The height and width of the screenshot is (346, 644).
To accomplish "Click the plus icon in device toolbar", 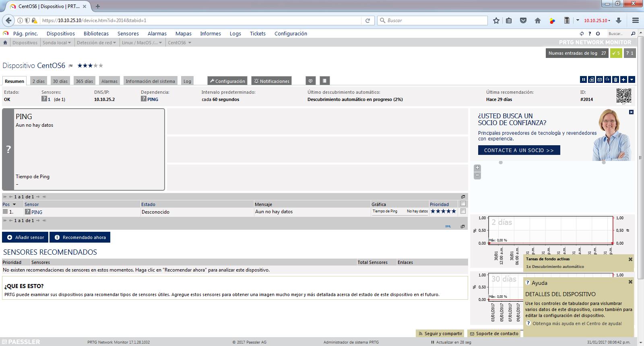I will 623,80.
